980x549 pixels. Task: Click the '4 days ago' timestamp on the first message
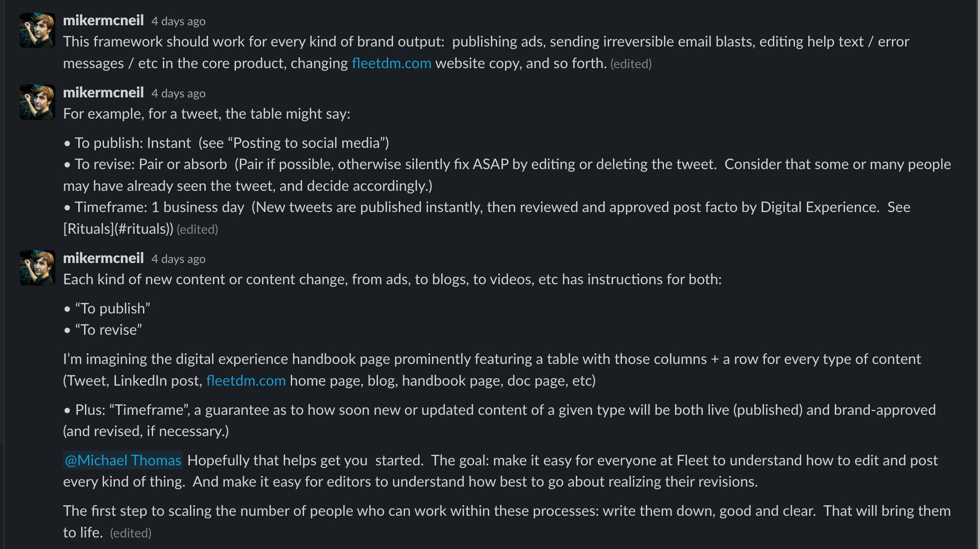tap(178, 21)
